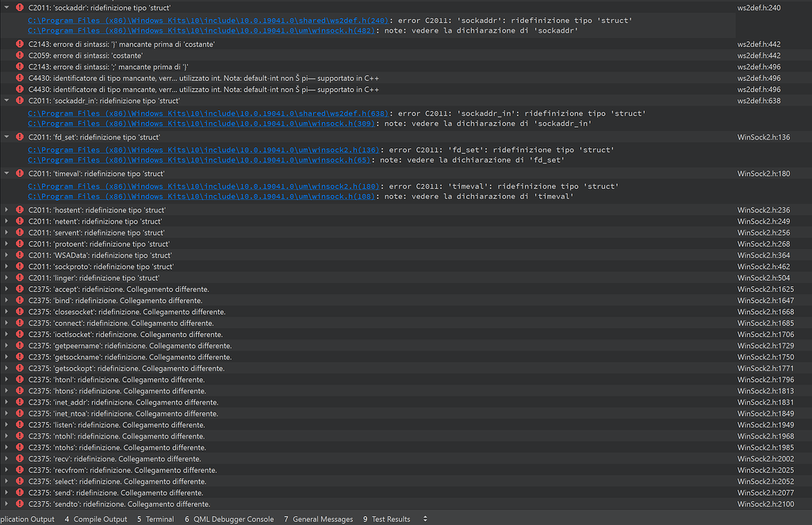Click the error icon beside C2059 'costante' error

[19, 56]
